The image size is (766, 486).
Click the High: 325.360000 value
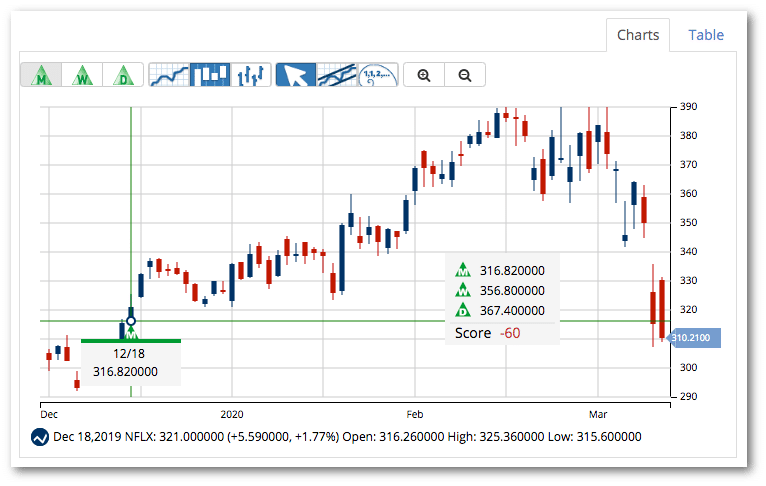496,437
